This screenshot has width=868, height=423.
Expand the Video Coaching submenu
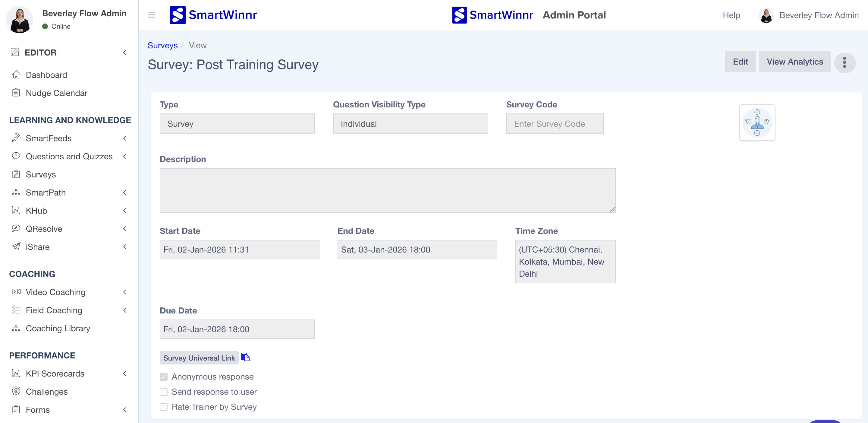pyautogui.click(x=125, y=292)
